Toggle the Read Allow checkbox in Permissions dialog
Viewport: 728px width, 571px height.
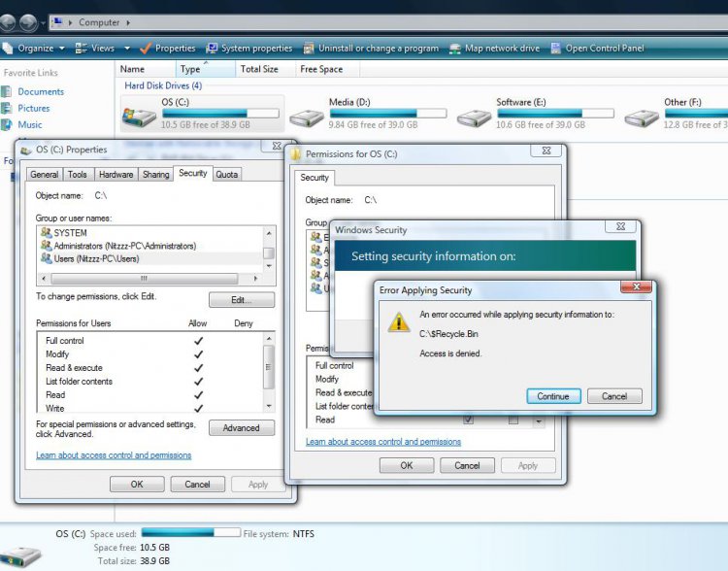point(469,420)
